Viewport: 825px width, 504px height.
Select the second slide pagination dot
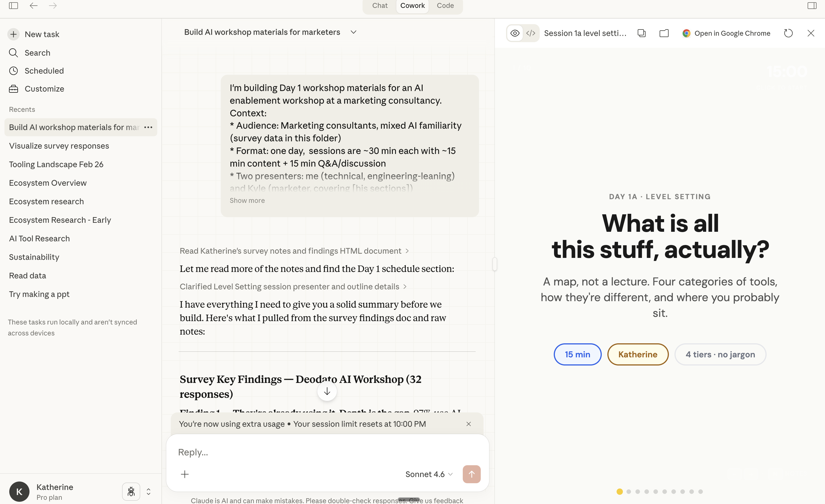(x=628, y=492)
